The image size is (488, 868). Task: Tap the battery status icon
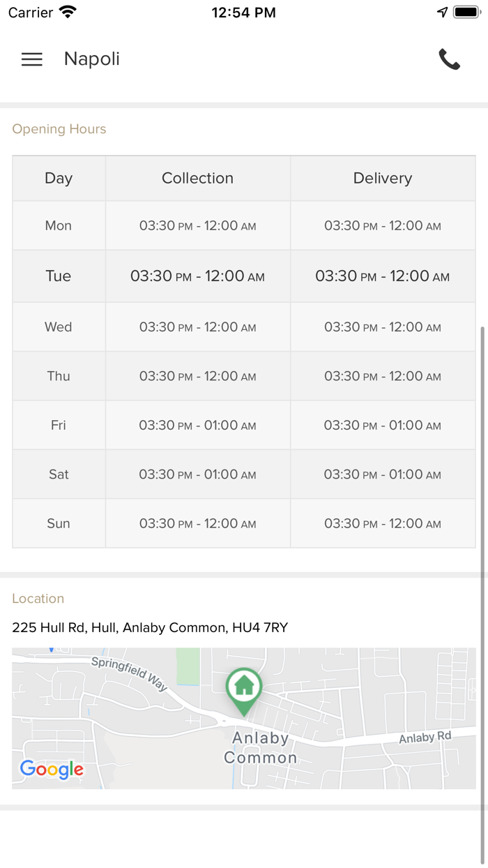tap(467, 13)
